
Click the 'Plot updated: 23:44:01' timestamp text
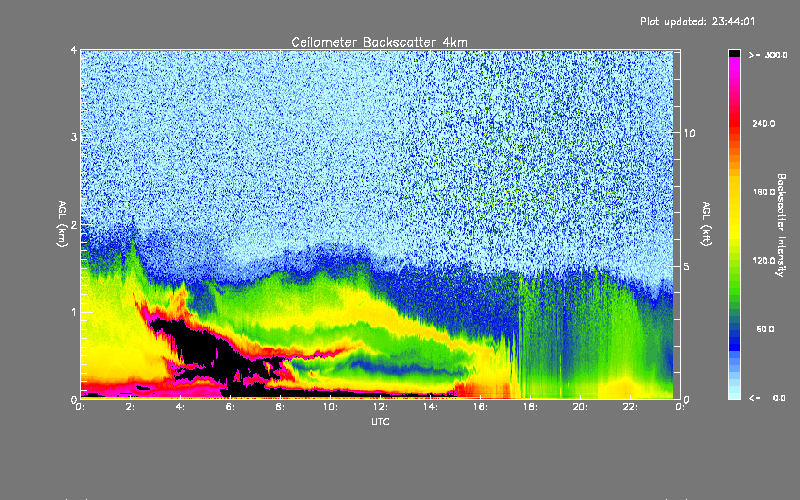click(697, 21)
